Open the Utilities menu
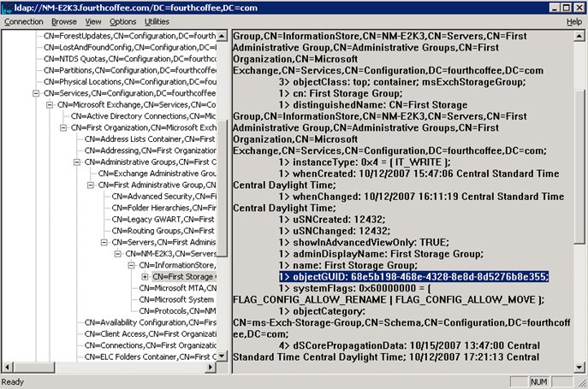The width and height of the screenshot is (588, 389). tap(157, 21)
